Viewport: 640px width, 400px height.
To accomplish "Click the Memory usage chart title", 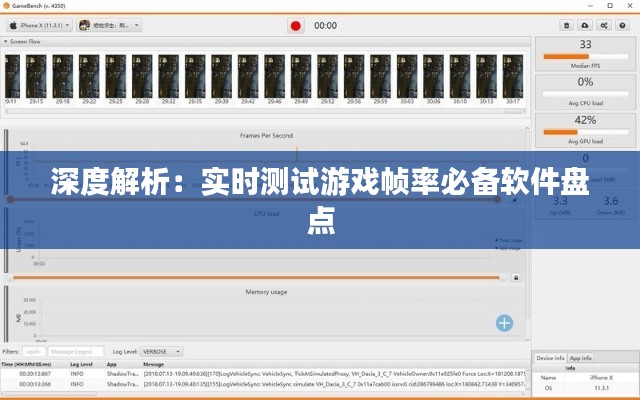I will 266,292.
